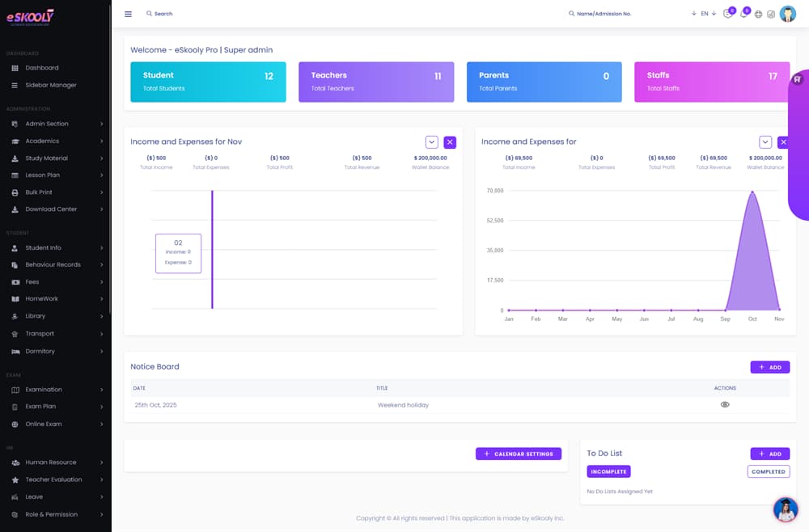Open the notifications bell icon
The width and height of the screenshot is (809, 532).
(743, 14)
